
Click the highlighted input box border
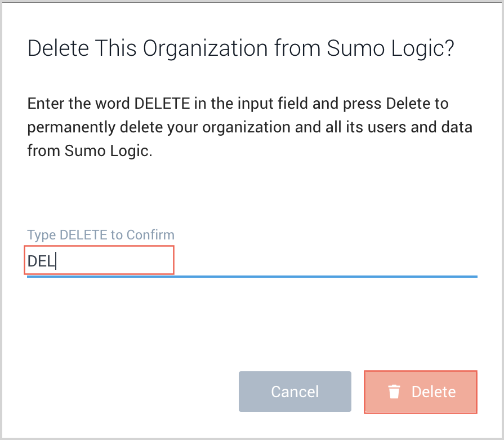pos(99,246)
